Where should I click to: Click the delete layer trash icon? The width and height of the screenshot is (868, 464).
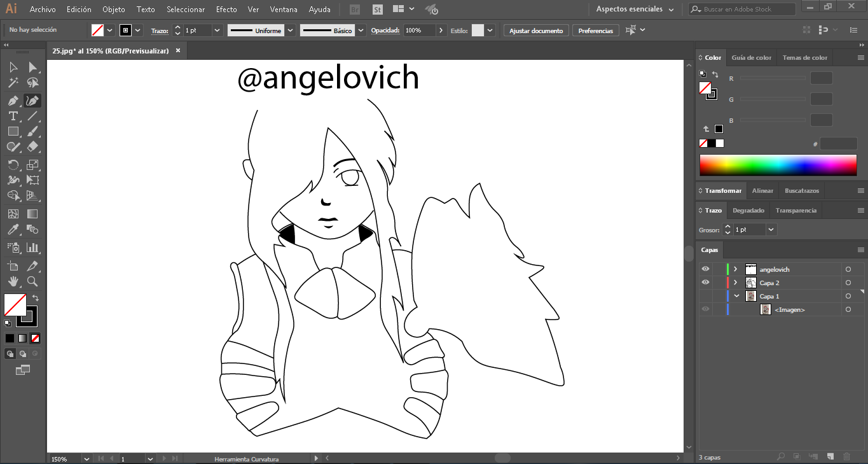click(x=846, y=456)
